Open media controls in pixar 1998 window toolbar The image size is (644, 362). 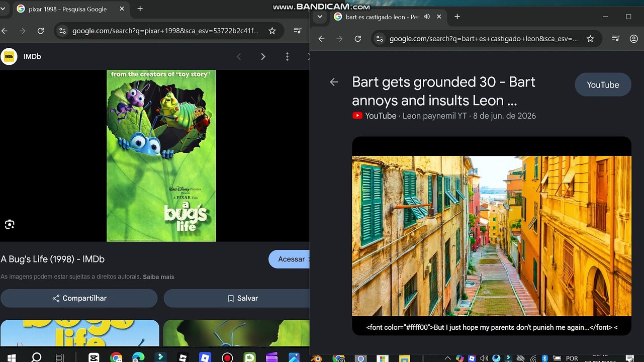pyautogui.click(x=297, y=31)
